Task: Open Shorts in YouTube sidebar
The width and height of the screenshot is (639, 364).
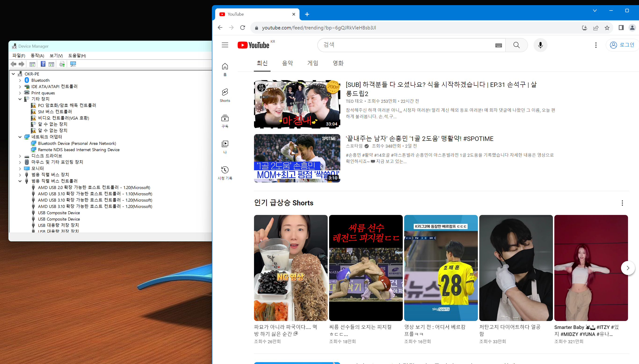Action: click(225, 95)
